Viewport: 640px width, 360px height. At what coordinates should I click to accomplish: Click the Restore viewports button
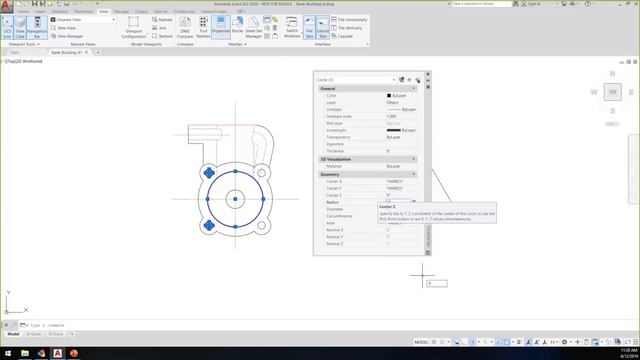click(x=162, y=36)
